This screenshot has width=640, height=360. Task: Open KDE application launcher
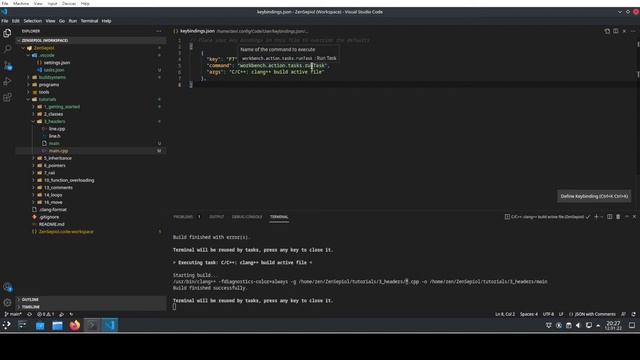[7, 325]
